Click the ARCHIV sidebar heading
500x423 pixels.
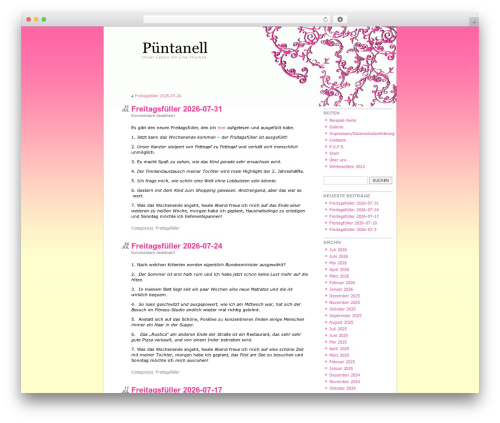(x=332, y=243)
